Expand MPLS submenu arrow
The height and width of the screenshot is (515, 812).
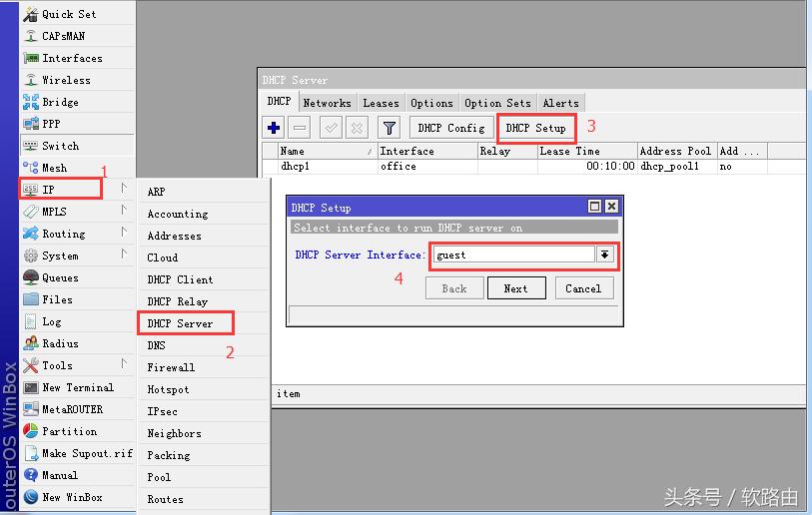coord(124,210)
